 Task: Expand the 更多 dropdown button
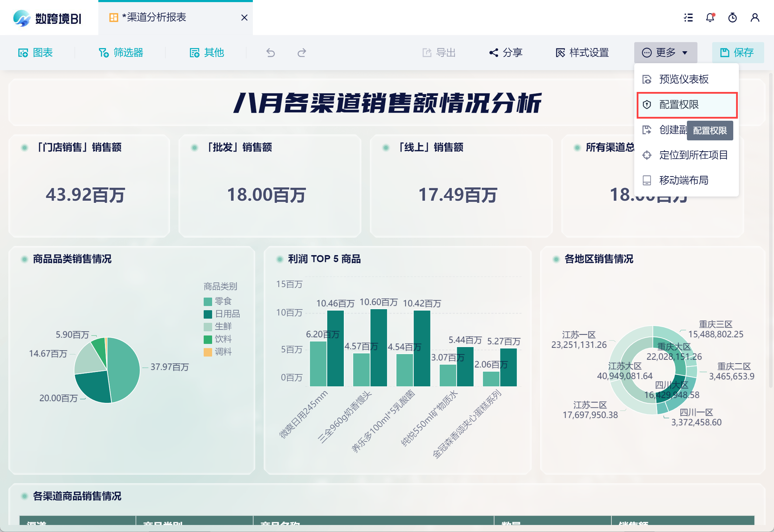click(665, 53)
